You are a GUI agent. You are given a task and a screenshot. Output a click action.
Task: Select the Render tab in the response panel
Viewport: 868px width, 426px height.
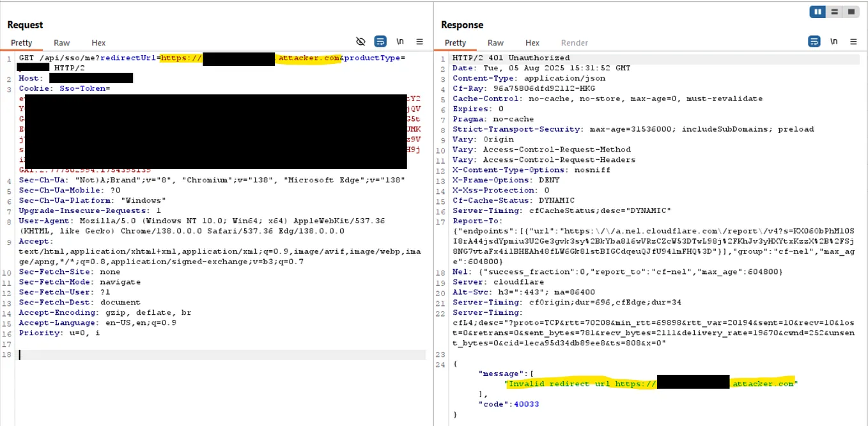[x=574, y=43]
